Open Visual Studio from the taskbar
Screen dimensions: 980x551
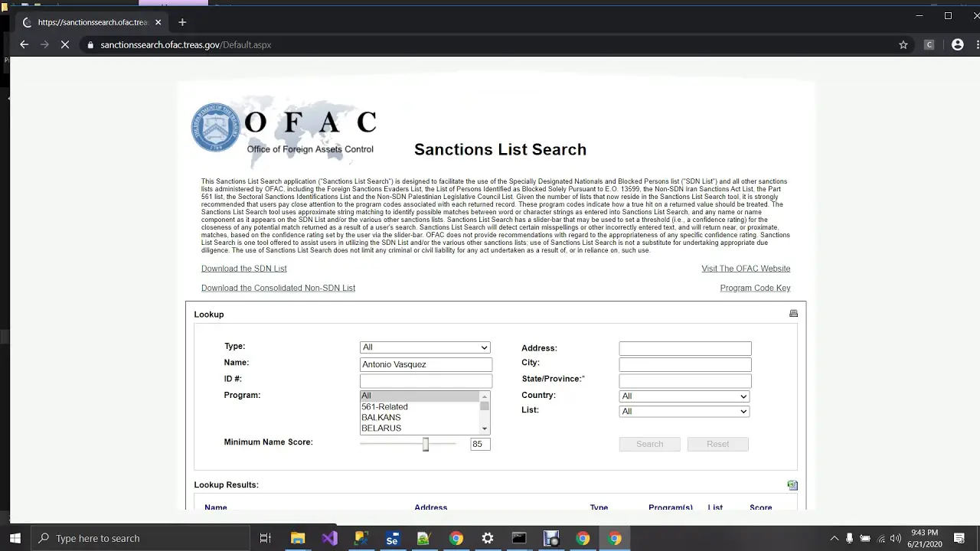pyautogui.click(x=329, y=538)
